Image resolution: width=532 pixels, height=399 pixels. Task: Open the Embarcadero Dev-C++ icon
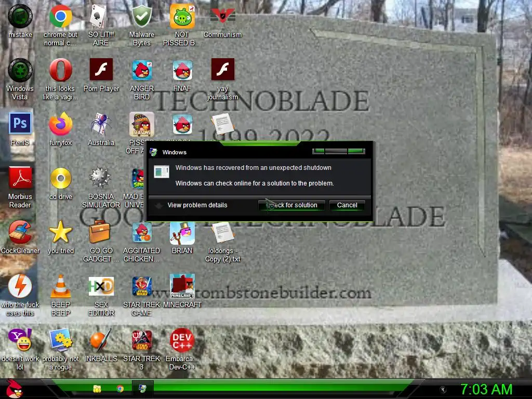tap(182, 340)
